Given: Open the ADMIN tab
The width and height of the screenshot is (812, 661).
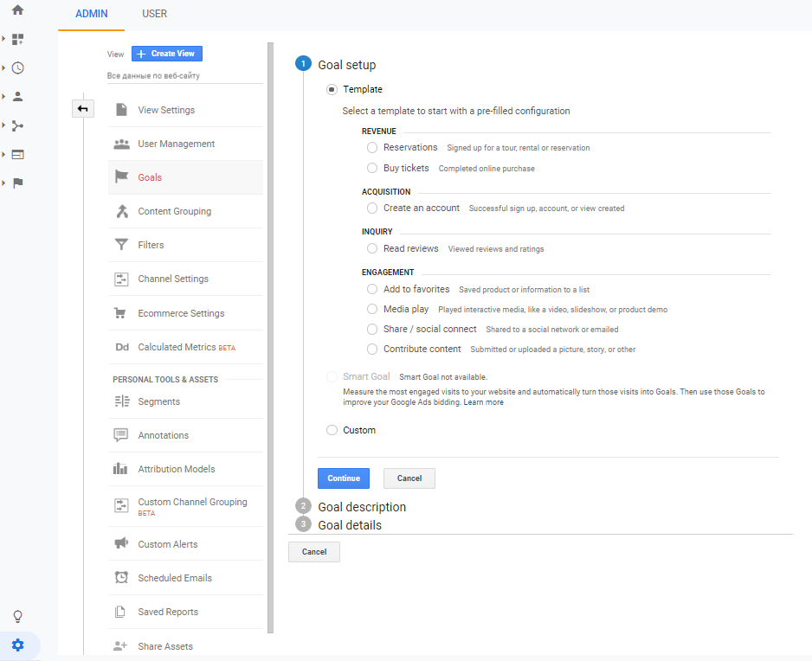Looking at the screenshot, I should [x=92, y=14].
